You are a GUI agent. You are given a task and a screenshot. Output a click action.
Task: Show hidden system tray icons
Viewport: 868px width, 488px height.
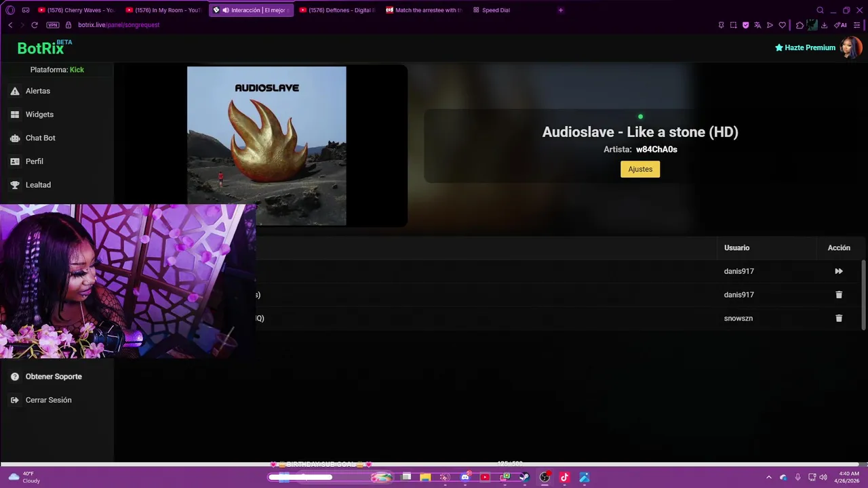(x=769, y=477)
